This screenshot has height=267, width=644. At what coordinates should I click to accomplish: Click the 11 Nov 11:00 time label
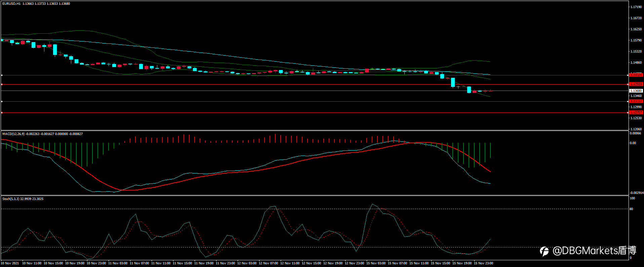tap(161, 263)
